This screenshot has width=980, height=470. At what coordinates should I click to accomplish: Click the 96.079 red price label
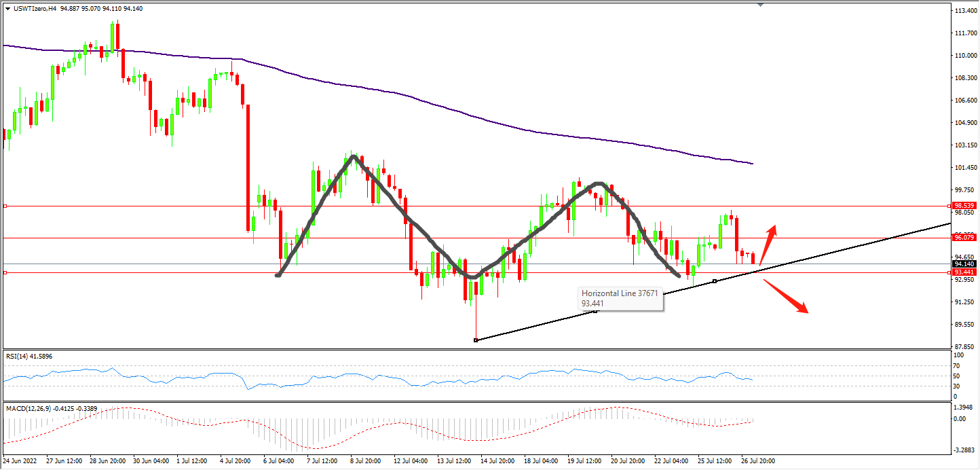click(x=964, y=238)
